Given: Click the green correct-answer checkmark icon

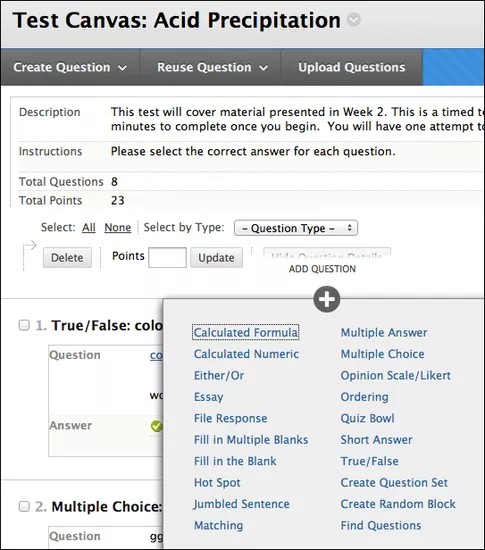Looking at the screenshot, I should click(x=156, y=426).
